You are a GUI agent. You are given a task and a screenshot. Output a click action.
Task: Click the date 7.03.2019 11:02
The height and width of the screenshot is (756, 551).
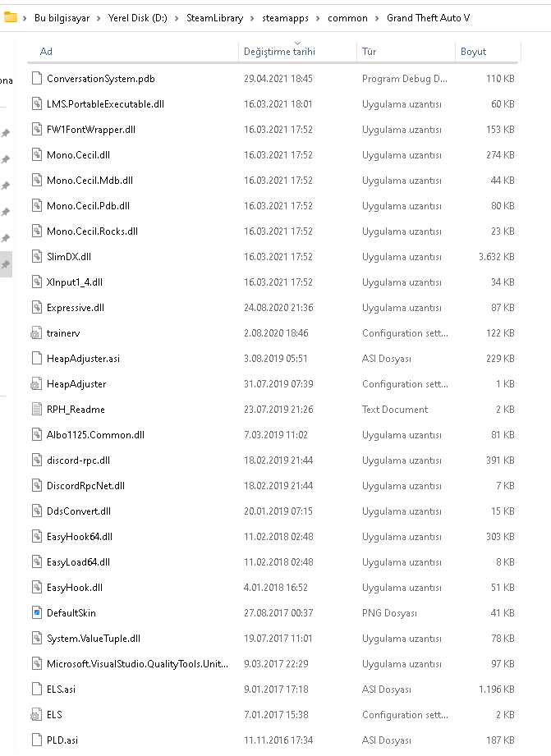276,434
